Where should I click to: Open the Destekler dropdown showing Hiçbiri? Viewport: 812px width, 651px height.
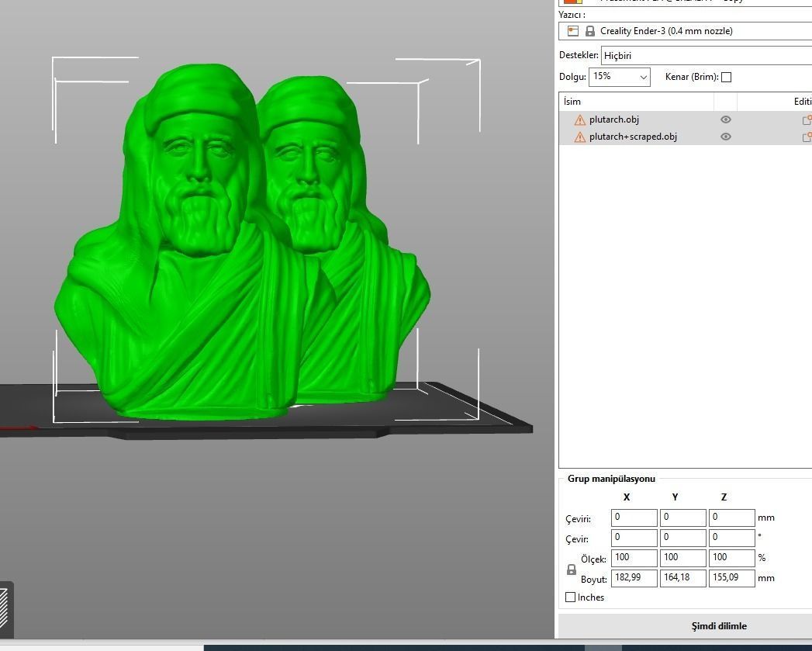[707, 55]
